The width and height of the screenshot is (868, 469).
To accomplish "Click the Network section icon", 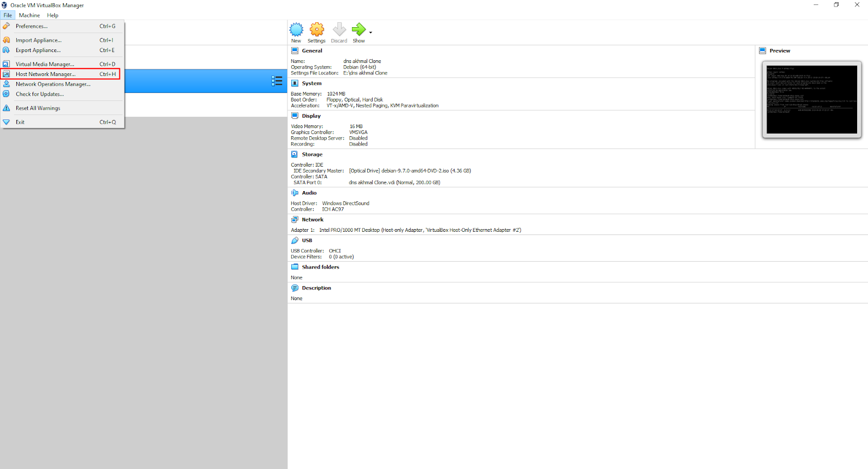I will [295, 219].
